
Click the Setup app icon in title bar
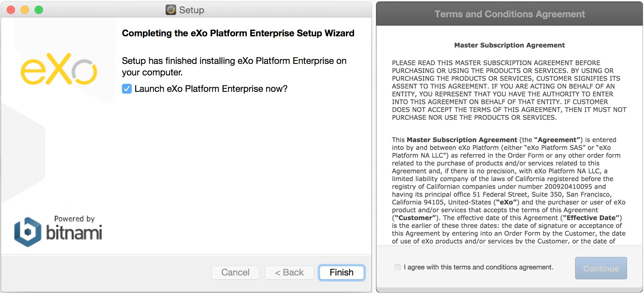click(x=171, y=10)
